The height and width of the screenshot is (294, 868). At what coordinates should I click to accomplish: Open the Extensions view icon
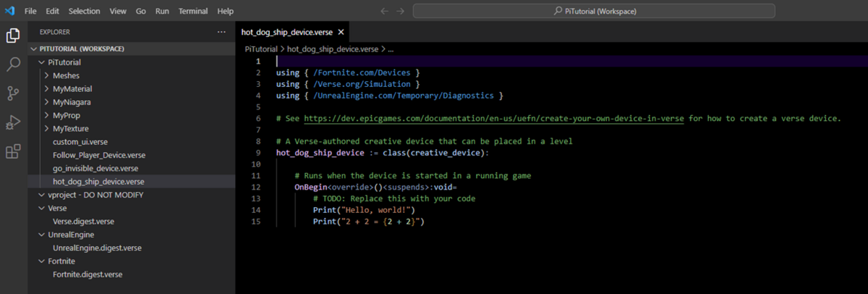coord(13,151)
